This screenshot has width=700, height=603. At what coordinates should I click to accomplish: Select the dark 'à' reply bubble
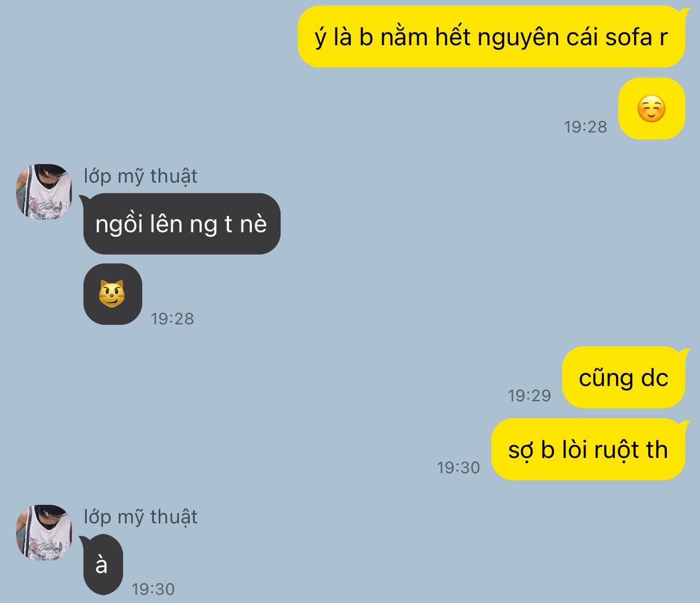pyautogui.click(x=102, y=564)
